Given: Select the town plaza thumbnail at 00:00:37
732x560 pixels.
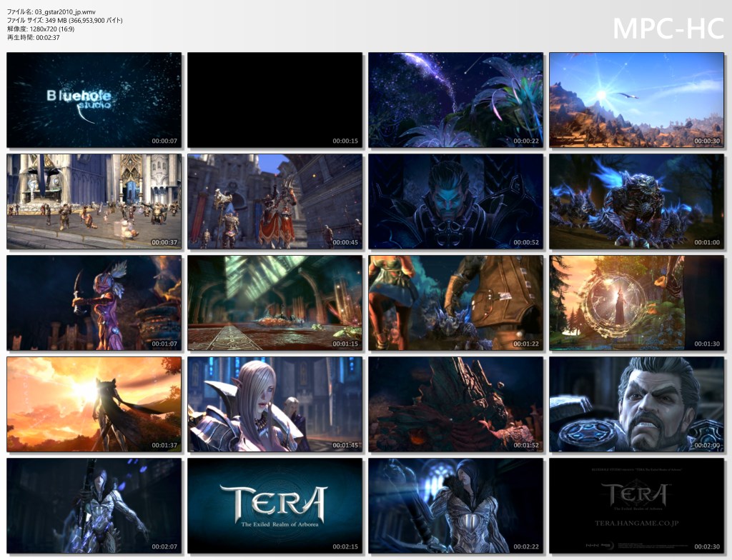Looking at the screenshot, I should (x=94, y=201).
